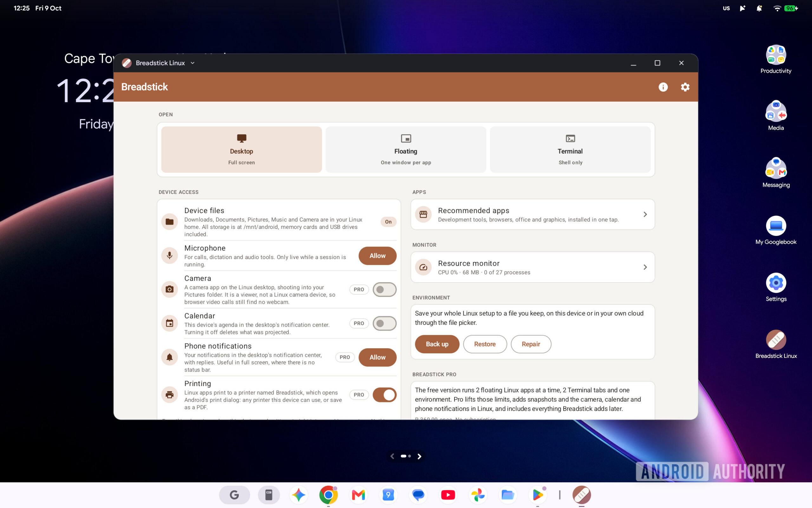Screen dimensions: 812x508
Task: Open Gmail from the taskbar
Action: [358, 495]
